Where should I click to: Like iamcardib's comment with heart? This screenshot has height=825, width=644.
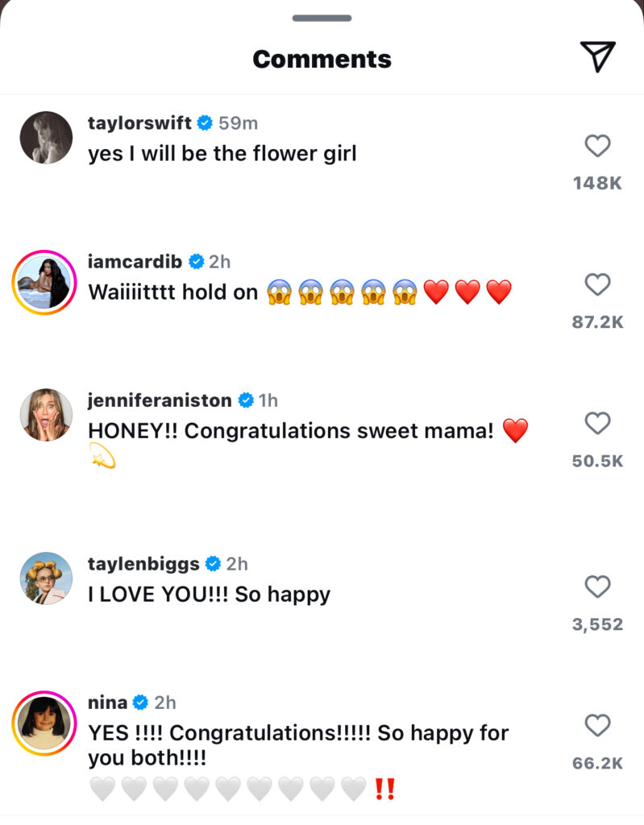point(597,284)
